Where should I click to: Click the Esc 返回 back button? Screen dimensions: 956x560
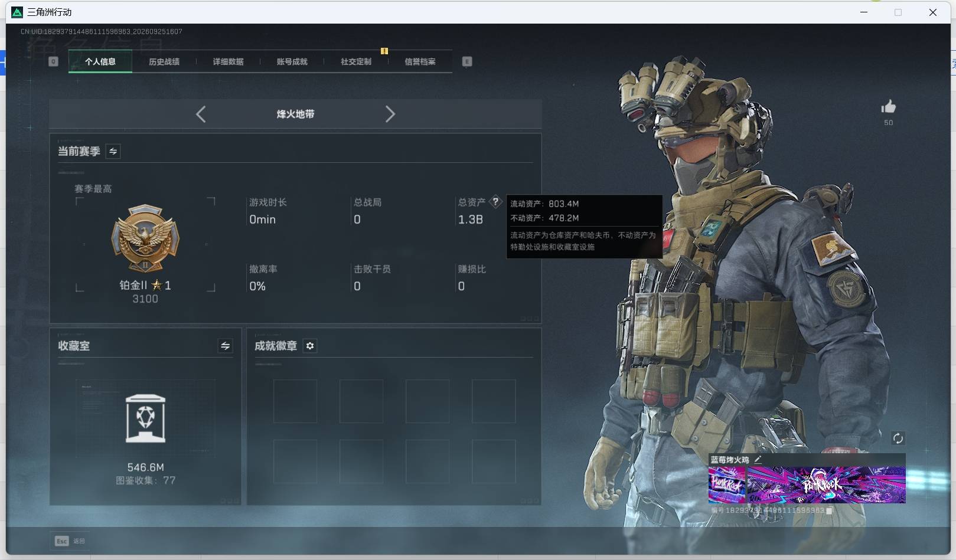coord(70,541)
